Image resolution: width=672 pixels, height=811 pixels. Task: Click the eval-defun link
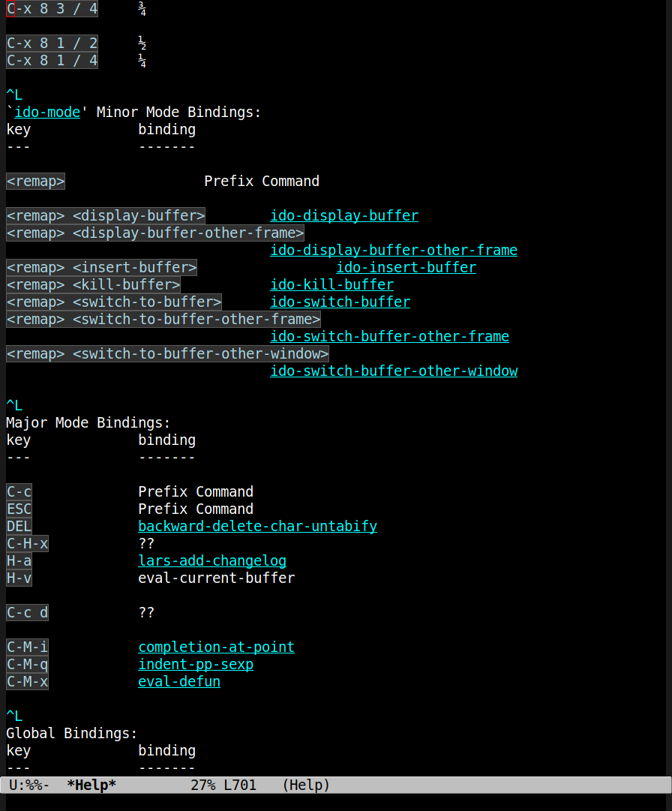coord(179,682)
